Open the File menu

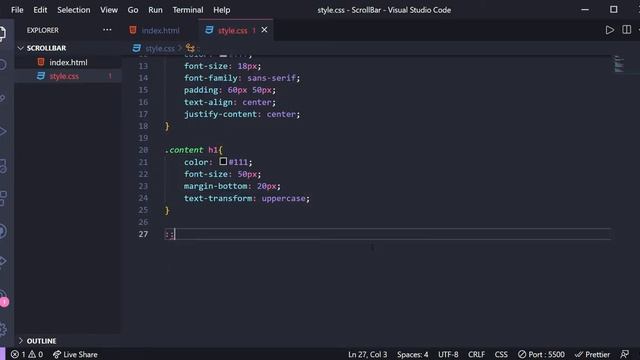tap(17, 10)
